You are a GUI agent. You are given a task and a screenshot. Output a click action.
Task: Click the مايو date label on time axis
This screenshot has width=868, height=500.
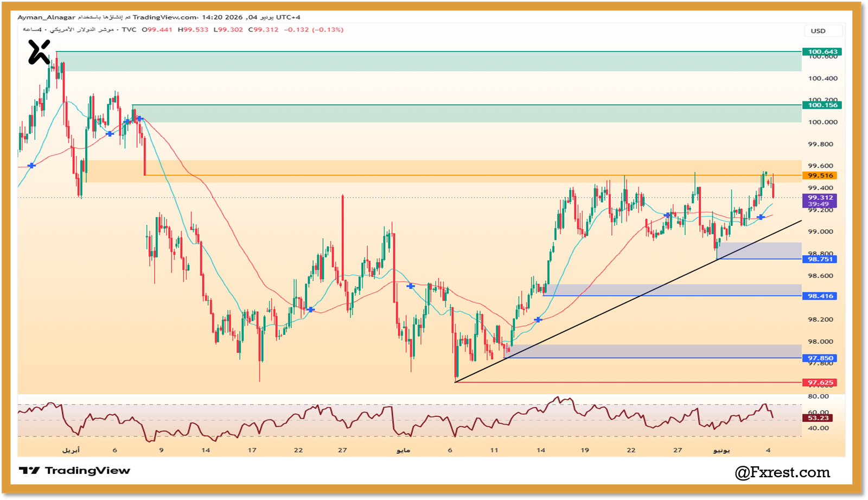(x=403, y=450)
